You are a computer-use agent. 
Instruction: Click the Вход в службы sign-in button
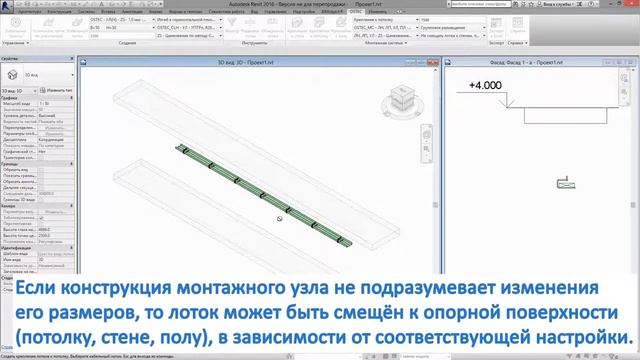pyautogui.click(x=558, y=4)
